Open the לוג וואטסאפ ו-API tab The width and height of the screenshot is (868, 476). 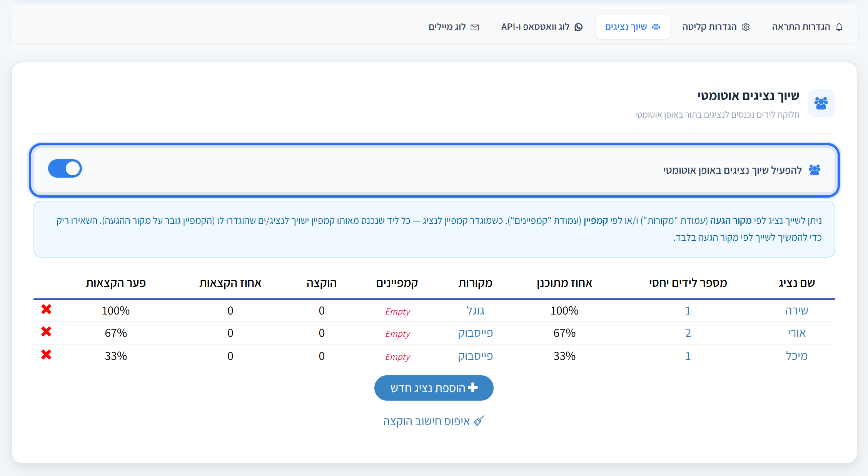pyautogui.click(x=542, y=27)
